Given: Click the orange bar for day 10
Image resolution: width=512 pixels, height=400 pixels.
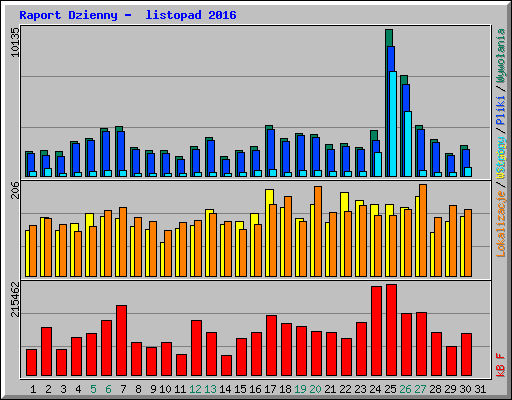Looking at the screenshot, I should pyautogui.click(x=168, y=254).
